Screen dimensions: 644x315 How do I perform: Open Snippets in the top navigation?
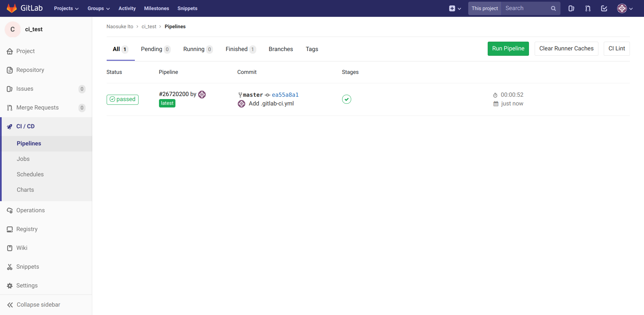pyautogui.click(x=187, y=8)
